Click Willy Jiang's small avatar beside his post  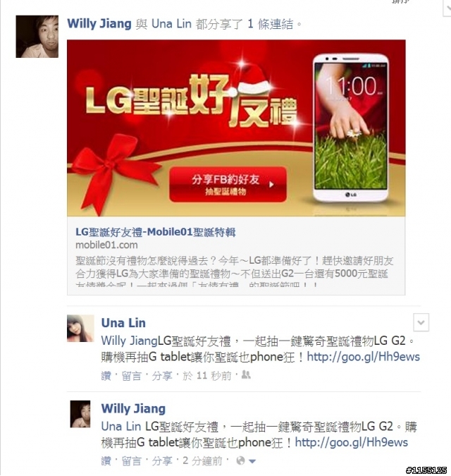pyautogui.click(x=80, y=414)
